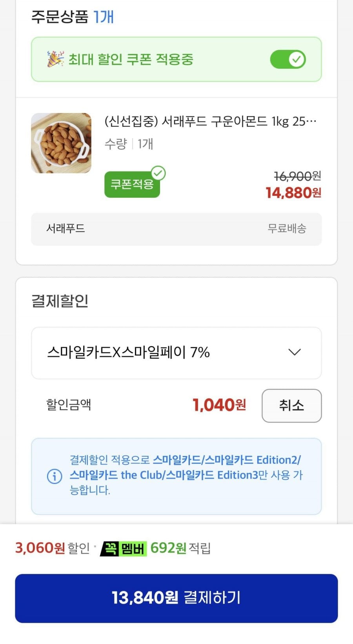Select the 서래푸드 seller row
The height and width of the screenshot is (644, 353).
[x=176, y=229]
